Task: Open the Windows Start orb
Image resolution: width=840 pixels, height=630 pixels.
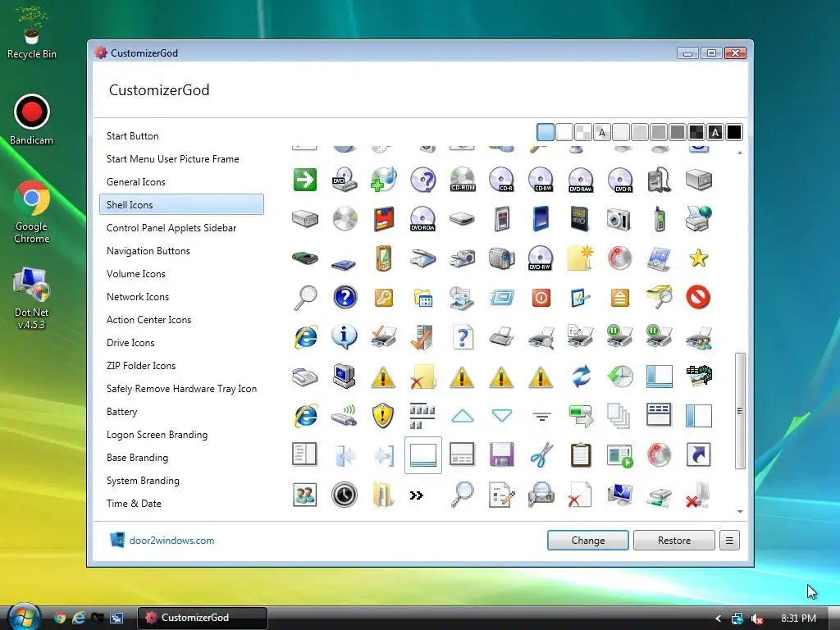Action: click(24, 616)
